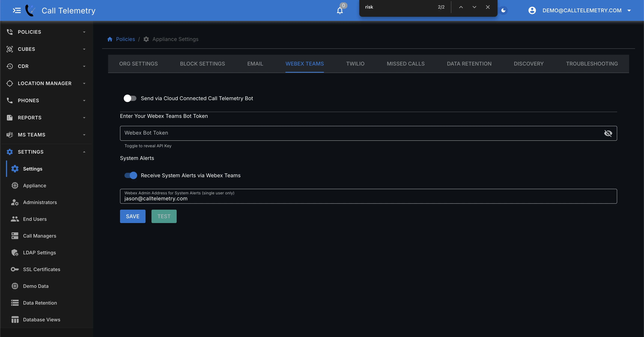The width and height of the screenshot is (644, 337).
Task: Select the Webex Teams tab
Action: click(x=305, y=64)
